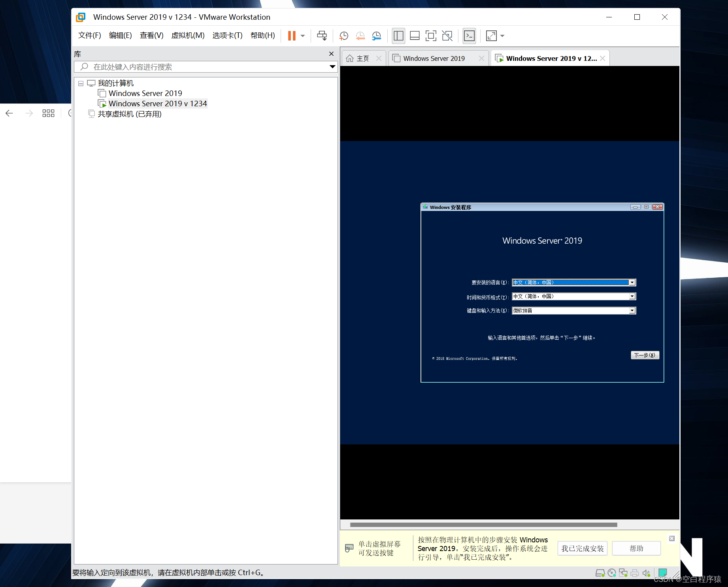Close the 主页 tab
This screenshot has height=587, width=728.
pos(379,58)
